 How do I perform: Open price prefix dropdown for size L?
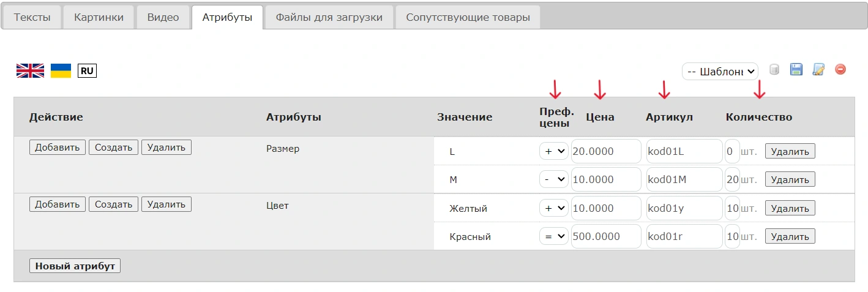click(554, 151)
